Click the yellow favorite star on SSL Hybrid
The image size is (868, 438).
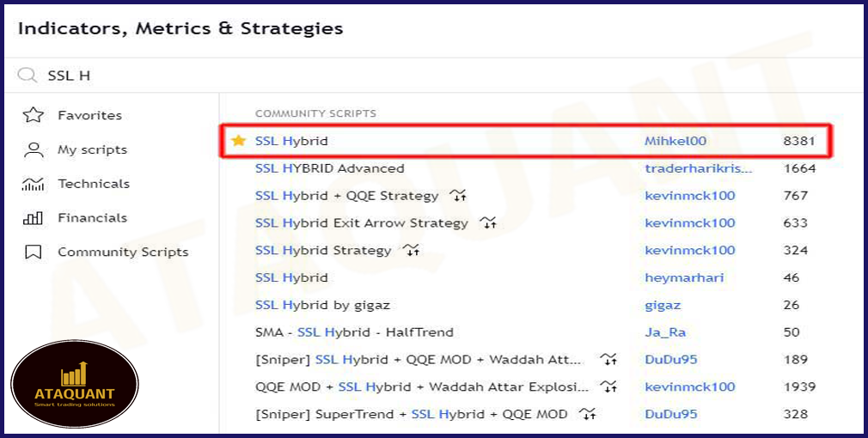pyautogui.click(x=239, y=141)
